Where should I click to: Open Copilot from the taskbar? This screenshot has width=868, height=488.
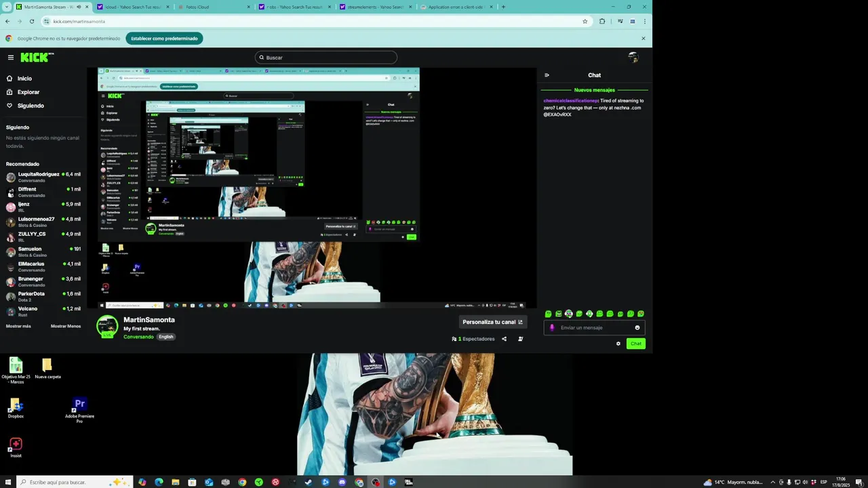point(142,483)
